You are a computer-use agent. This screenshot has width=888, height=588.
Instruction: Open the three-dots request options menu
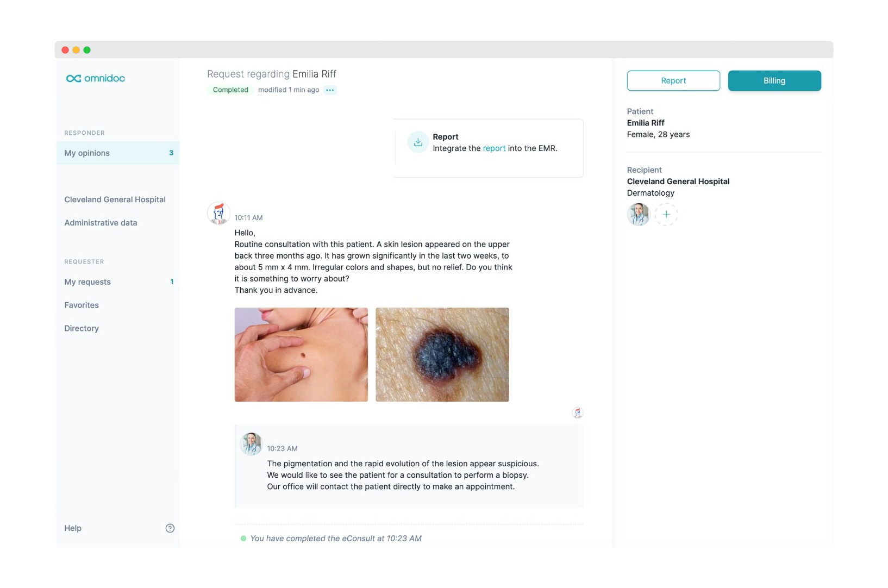click(330, 90)
